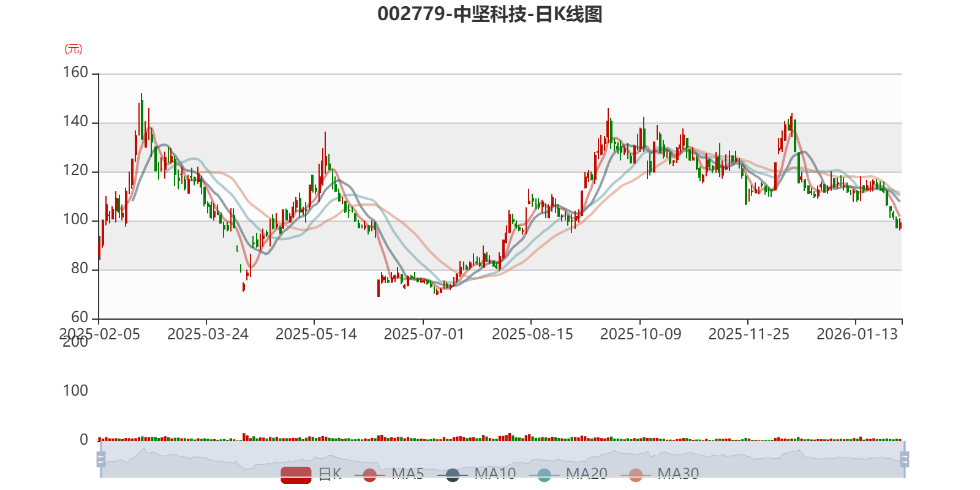Toggle the MA20 legend item
The image size is (980, 490).
pyautogui.click(x=568, y=474)
